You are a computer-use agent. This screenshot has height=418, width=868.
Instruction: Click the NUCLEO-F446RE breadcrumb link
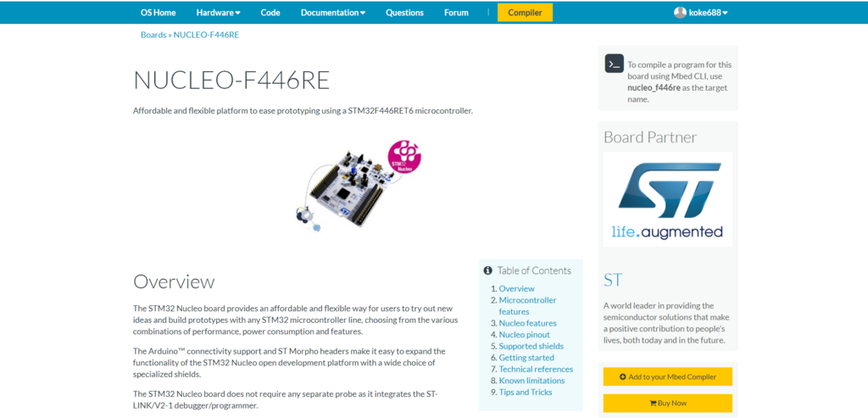pos(207,34)
